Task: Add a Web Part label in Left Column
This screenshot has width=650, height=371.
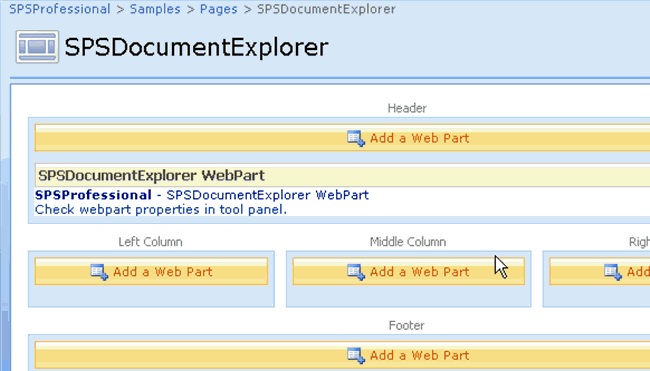Action: tap(162, 272)
